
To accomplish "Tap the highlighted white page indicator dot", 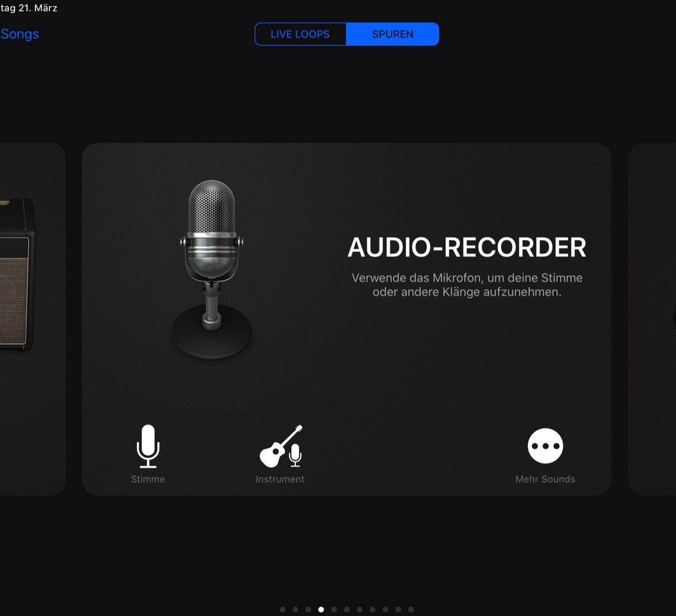I will coord(321,609).
